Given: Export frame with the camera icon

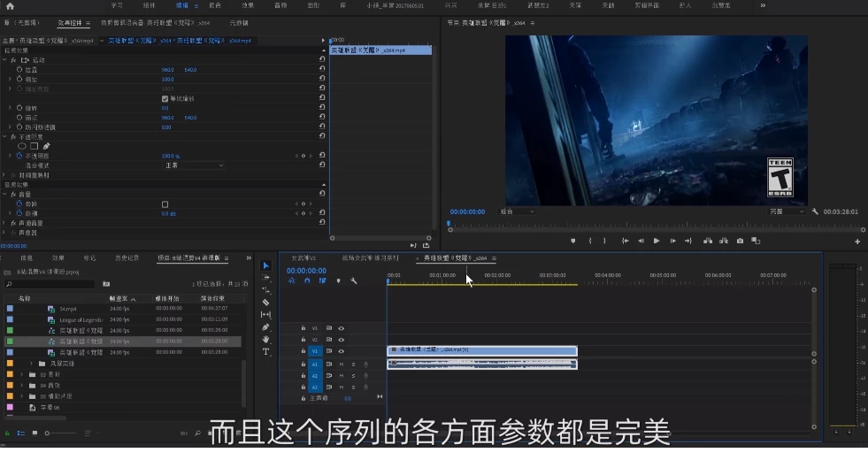Looking at the screenshot, I should click(x=740, y=241).
